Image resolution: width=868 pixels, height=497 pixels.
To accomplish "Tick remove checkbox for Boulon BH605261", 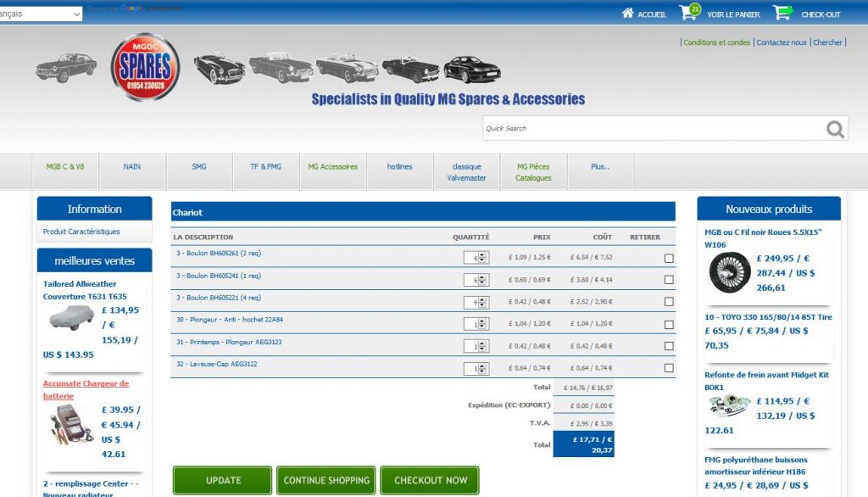I will pos(669,258).
